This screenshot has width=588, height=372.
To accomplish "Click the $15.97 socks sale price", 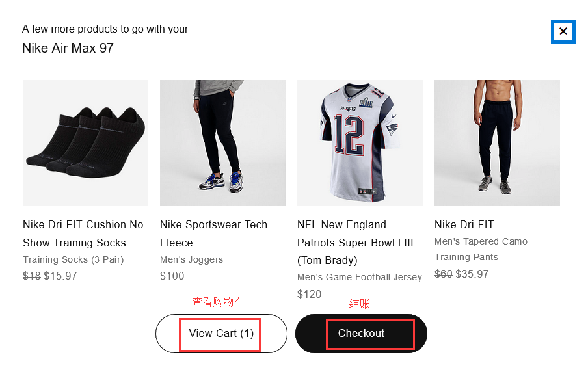I will 60,276.
